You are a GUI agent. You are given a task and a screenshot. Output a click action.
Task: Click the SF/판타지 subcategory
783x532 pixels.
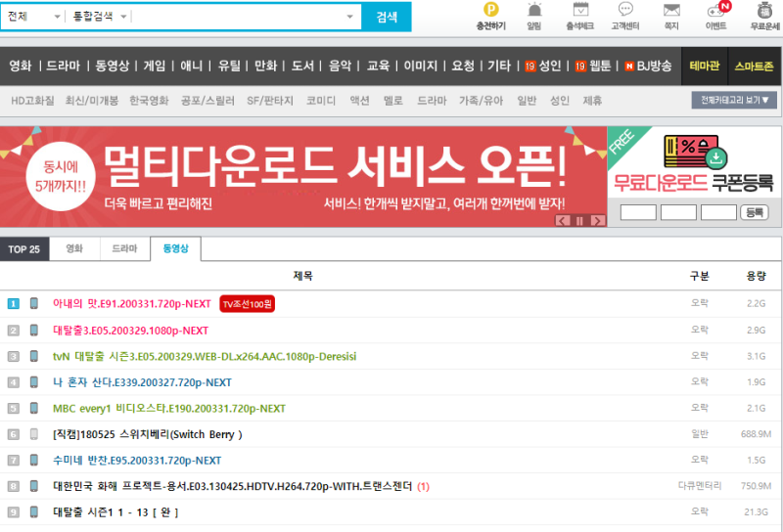pyautogui.click(x=270, y=101)
